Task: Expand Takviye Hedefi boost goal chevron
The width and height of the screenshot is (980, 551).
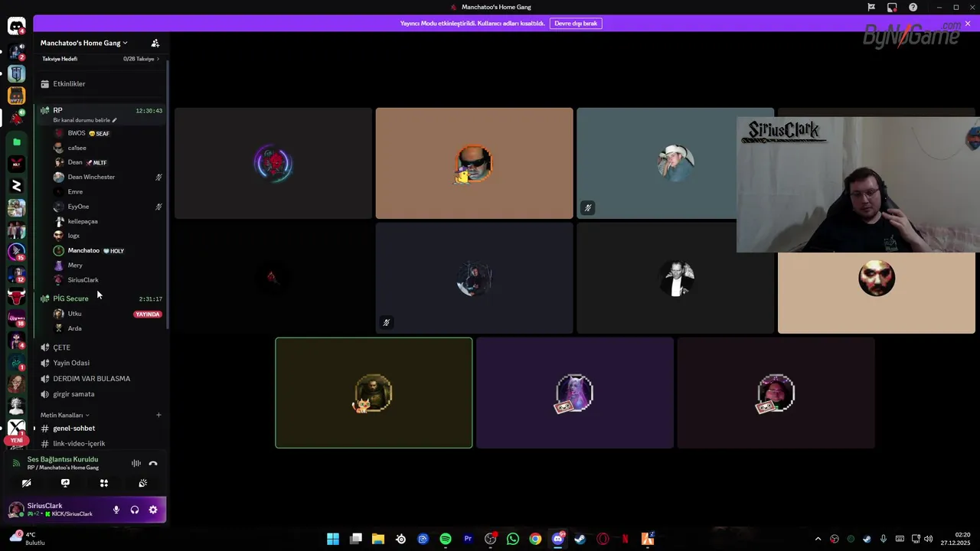Action: 158,59
